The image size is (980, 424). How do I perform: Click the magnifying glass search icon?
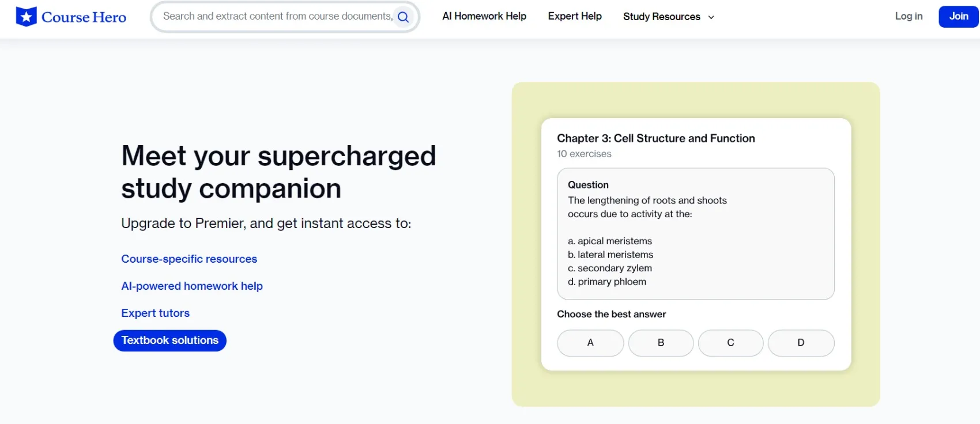[403, 17]
